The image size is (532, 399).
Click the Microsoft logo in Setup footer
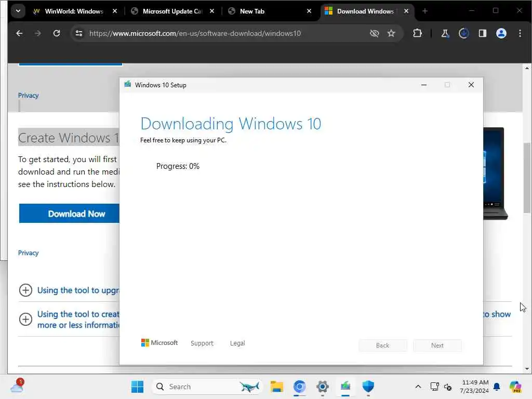tap(159, 343)
